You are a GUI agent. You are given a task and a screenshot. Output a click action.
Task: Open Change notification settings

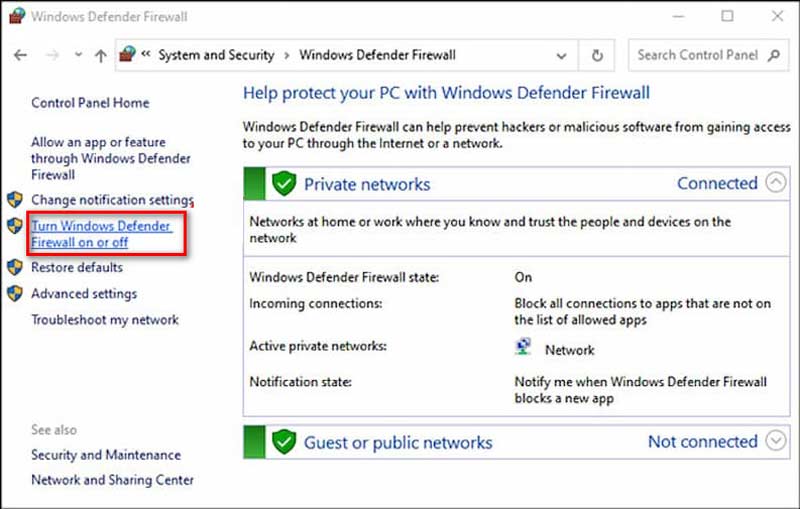tap(112, 200)
